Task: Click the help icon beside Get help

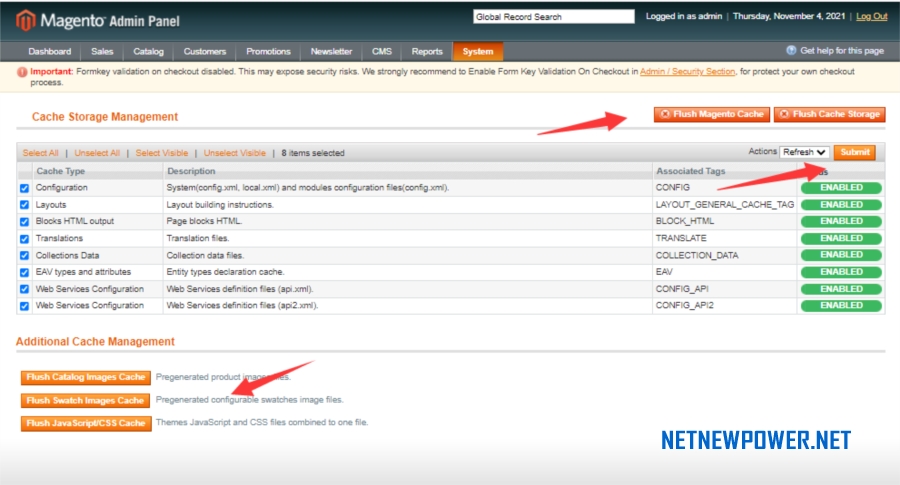Action: coord(791,51)
